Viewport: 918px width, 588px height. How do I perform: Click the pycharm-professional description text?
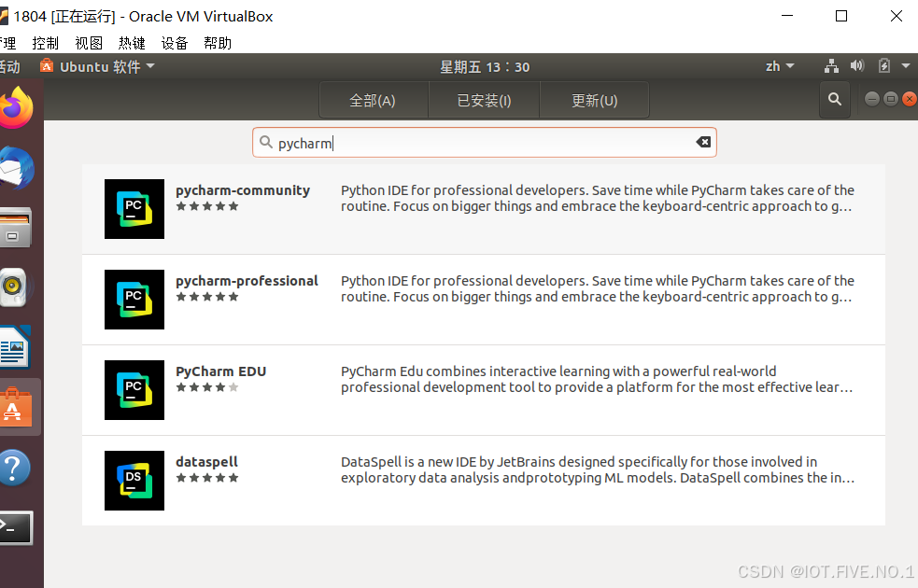[597, 289]
